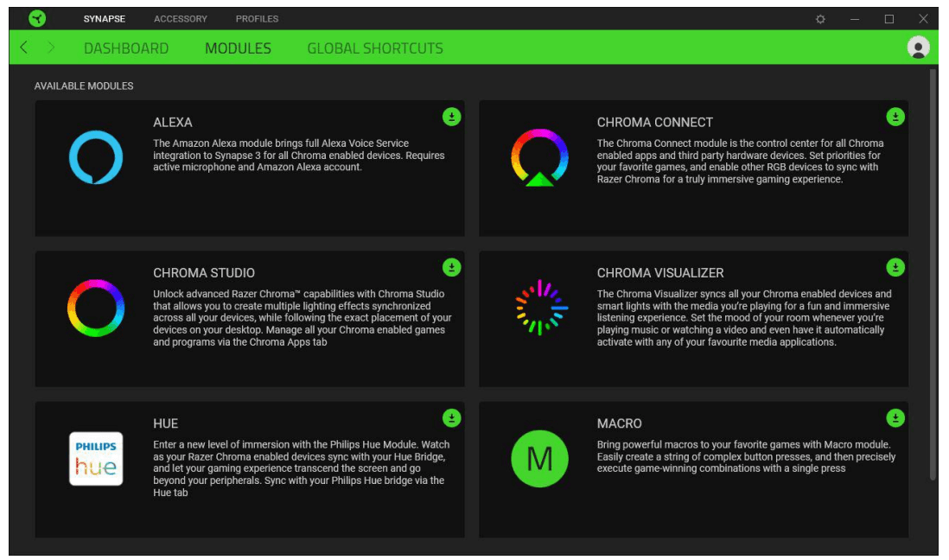The height and width of the screenshot is (560, 949).
Task: Switch to the ACCESSORY tab
Action: pyautogui.click(x=179, y=18)
